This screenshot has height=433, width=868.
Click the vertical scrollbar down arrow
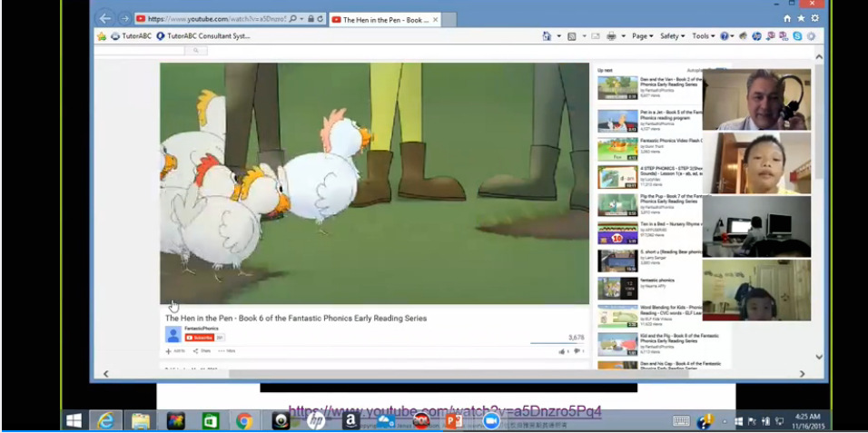(x=819, y=357)
